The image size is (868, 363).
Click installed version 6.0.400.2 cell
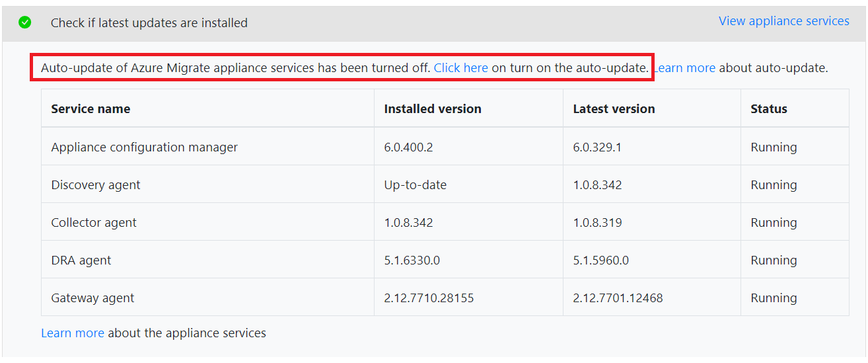408,147
